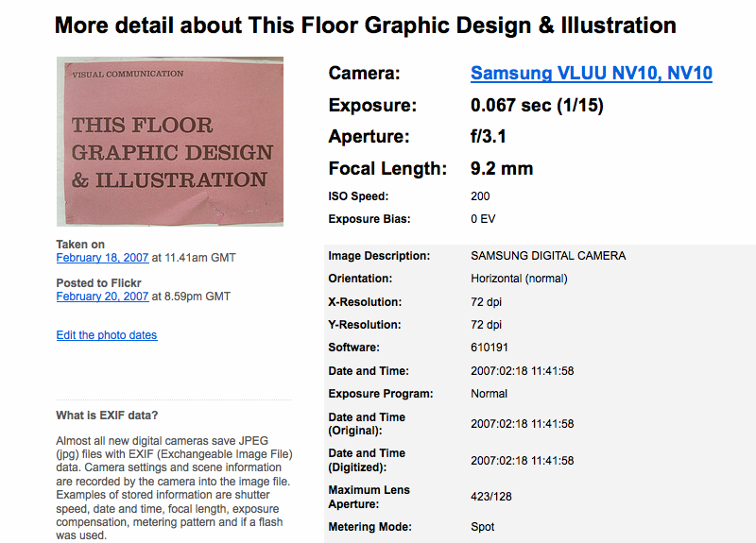Select the focal length value 9.2 mm
Viewport: 756px width, 543px height.
click(x=502, y=169)
